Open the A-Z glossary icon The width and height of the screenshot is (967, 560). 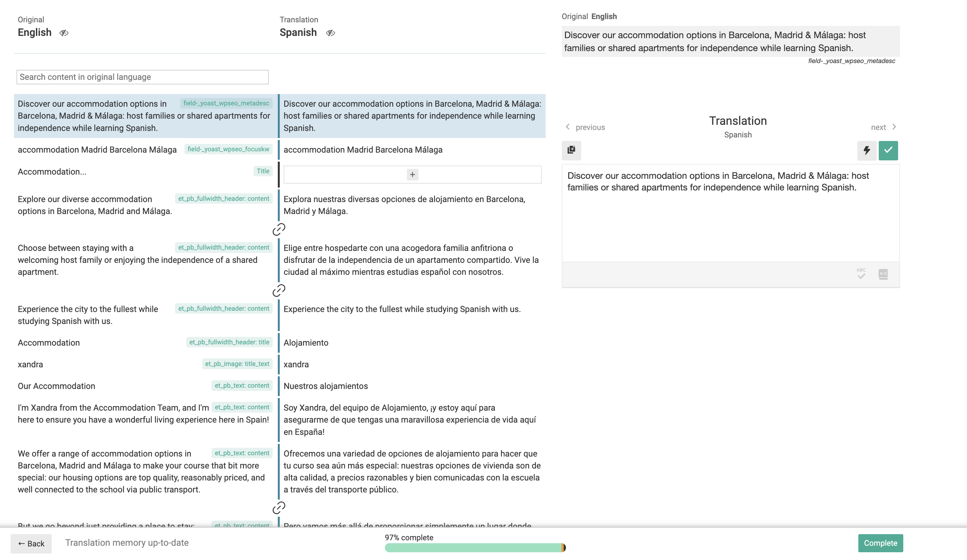(x=883, y=274)
